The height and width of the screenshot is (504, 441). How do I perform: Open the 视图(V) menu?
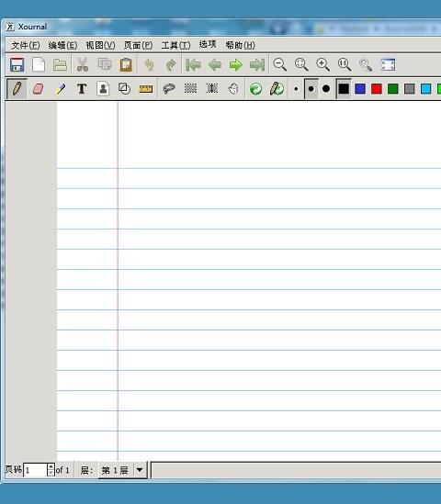click(100, 45)
